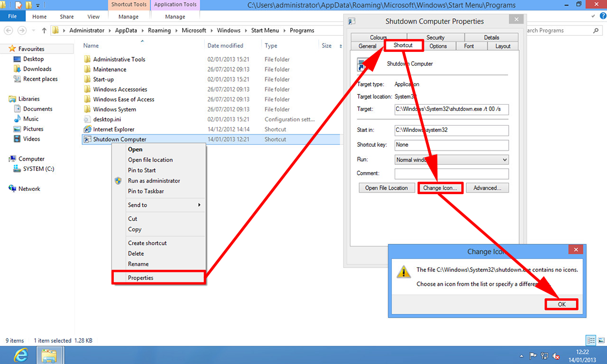Click the Administrative Tools folder icon

tap(87, 59)
